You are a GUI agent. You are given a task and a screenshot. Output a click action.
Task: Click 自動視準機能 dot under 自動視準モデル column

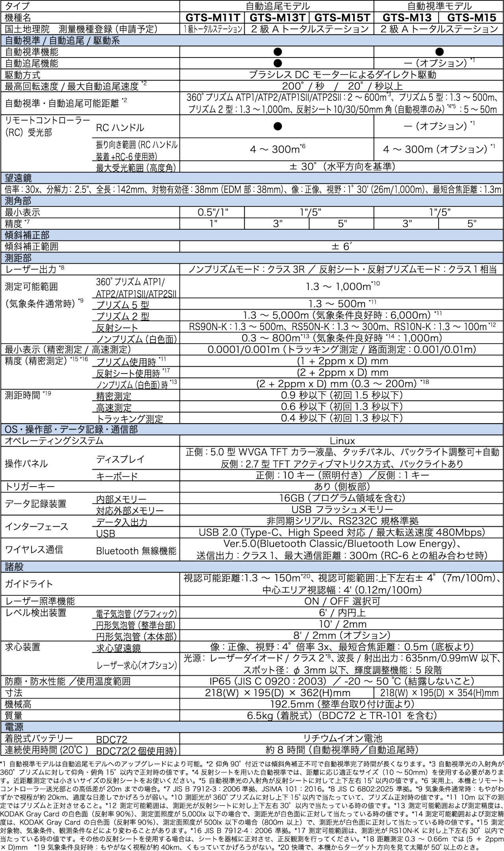coord(439,52)
